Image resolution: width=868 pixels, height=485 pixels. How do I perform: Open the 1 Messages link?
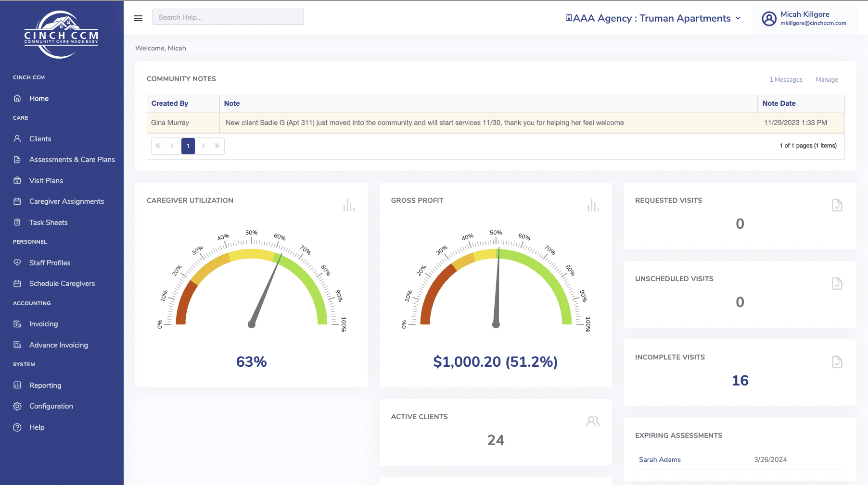click(786, 80)
